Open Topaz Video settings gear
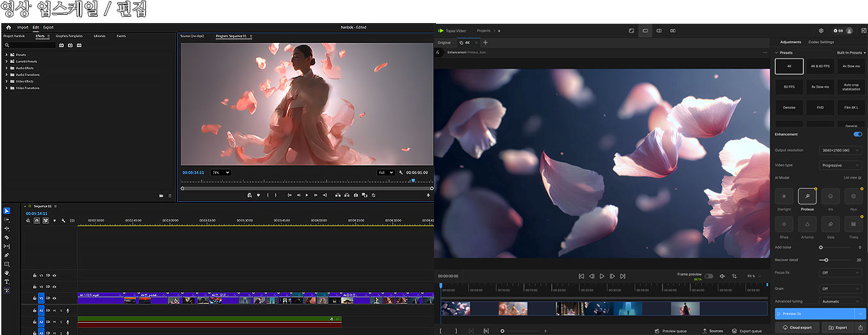Viewport: 868px width, 335px height. [821, 31]
